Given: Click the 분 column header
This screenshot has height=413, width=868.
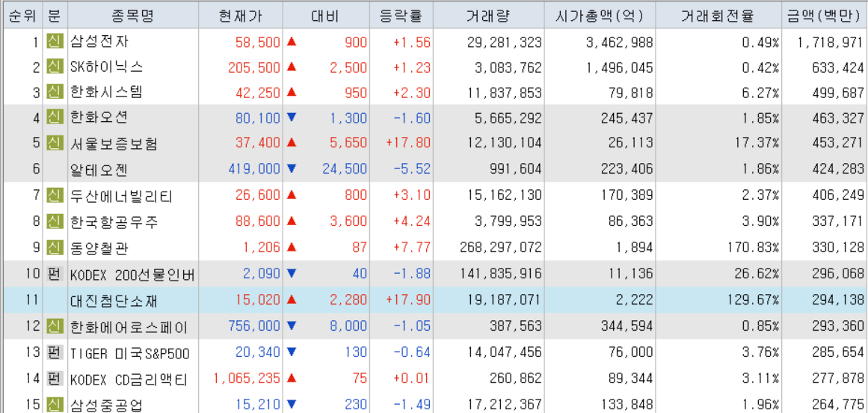Looking at the screenshot, I should 55,16.
